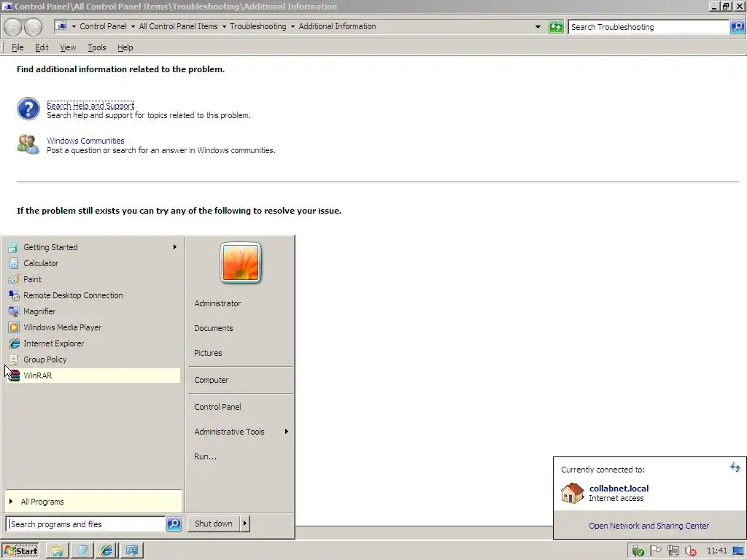Viewport: 747px width, 560px height.
Task: Click the blue arrows icon in network flyout
Action: coord(735,467)
